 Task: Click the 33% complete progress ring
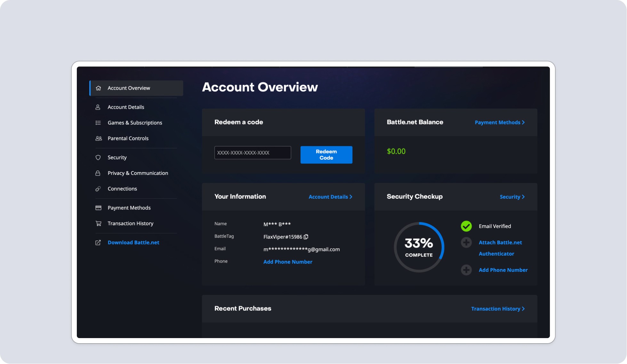419,247
